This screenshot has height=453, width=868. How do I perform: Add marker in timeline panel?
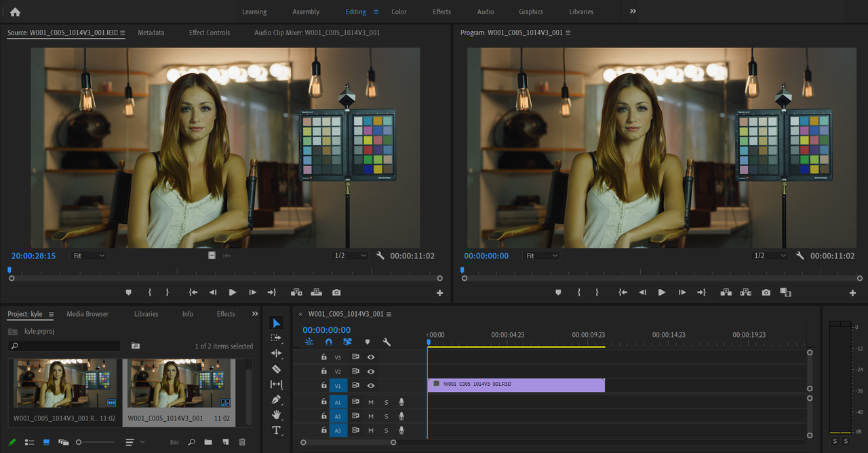point(368,342)
